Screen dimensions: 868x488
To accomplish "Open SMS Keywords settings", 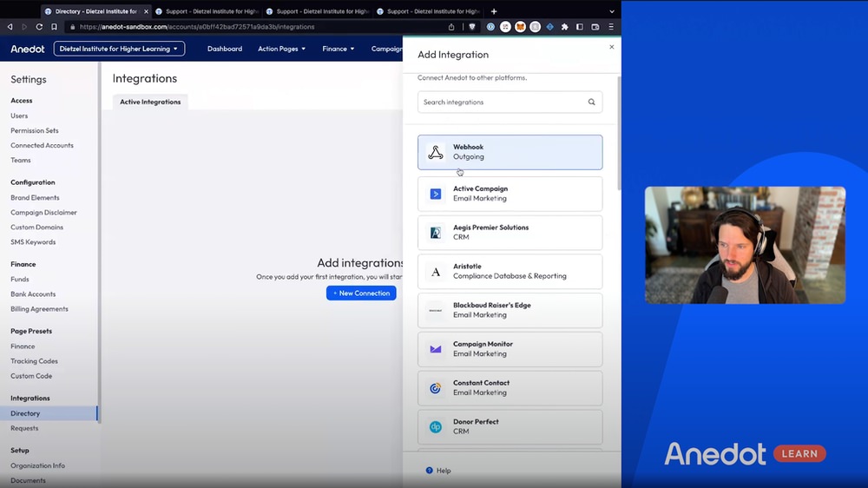I will coord(33,242).
